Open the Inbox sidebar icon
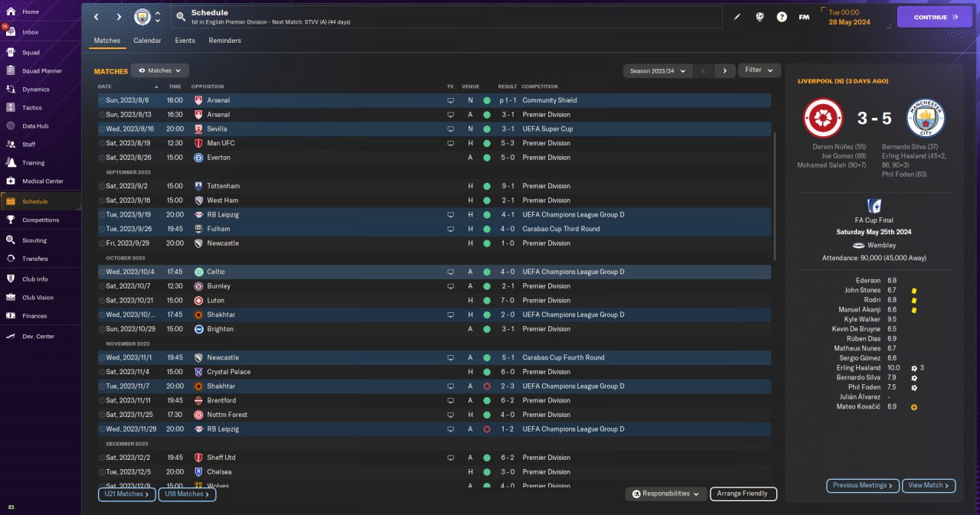The width and height of the screenshot is (980, 515). click(11, 32)
